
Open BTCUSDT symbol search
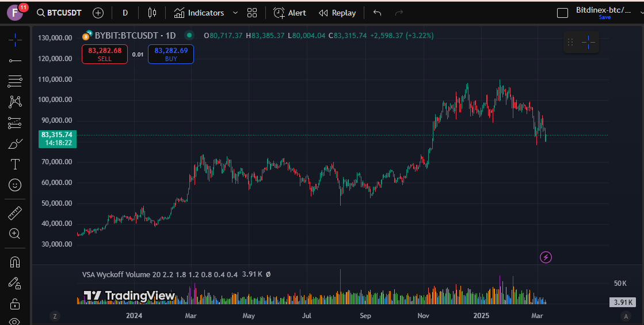click(x=59, y=13)
